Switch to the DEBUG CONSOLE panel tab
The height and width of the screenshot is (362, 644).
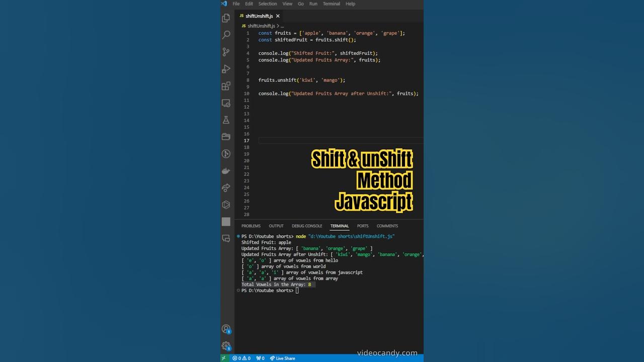pos(307,226)
